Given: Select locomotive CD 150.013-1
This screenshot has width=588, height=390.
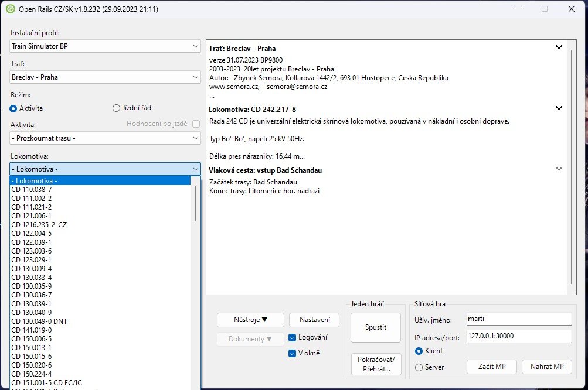Looking at the screenshot, I should pyautogui.click(x=100, y=348).
